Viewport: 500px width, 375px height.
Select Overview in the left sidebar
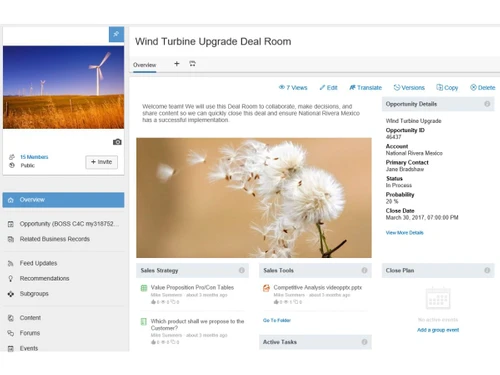click(63, 200)
